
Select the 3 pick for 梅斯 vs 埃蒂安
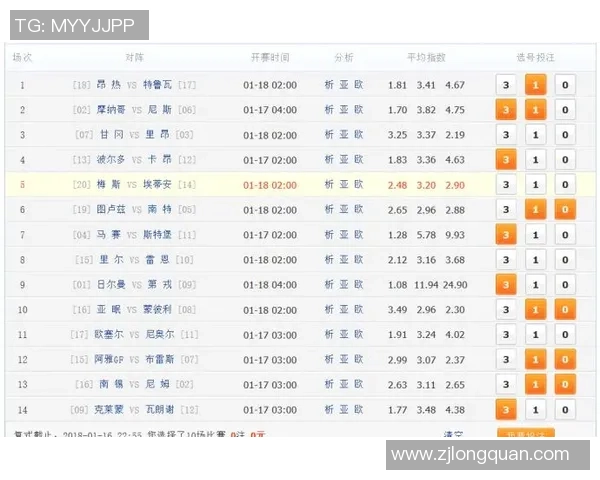[x=506, y=184]
